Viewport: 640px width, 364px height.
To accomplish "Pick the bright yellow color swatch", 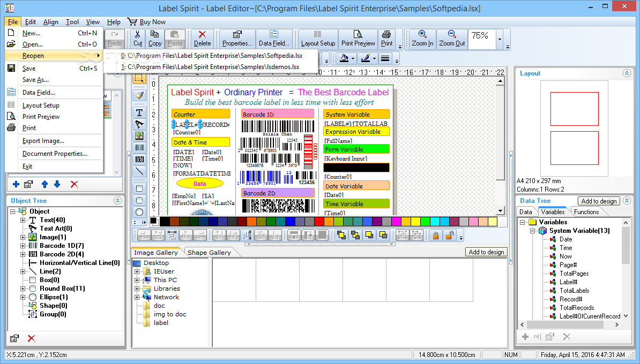I will point(415,221).
